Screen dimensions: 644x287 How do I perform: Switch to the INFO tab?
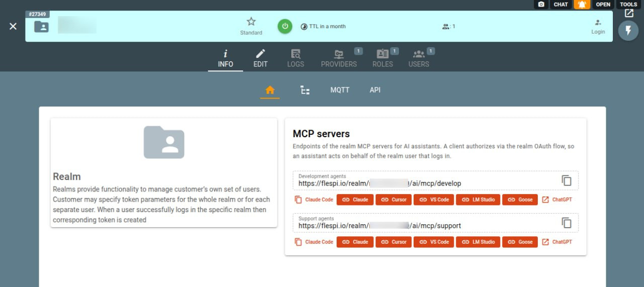pos(225,58)
